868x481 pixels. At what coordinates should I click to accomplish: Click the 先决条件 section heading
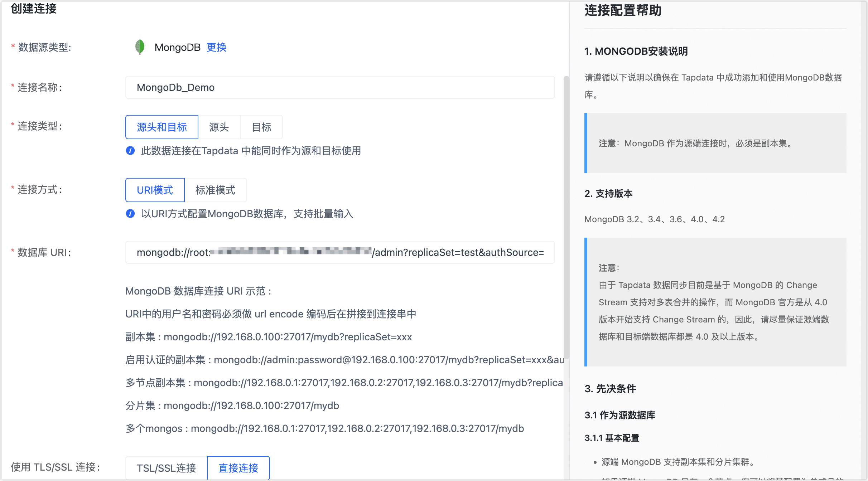pyautogui.click(x=610, y=389)
